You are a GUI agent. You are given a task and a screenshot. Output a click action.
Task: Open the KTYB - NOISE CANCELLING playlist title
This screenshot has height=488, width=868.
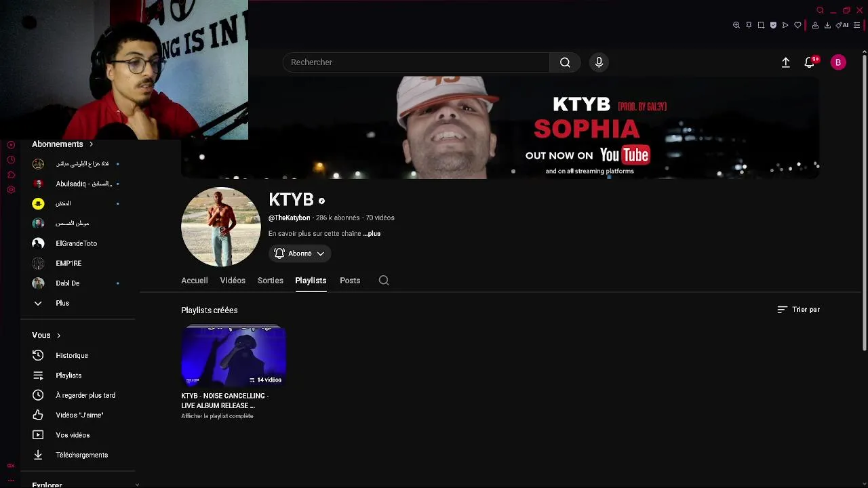click(224, 401)
